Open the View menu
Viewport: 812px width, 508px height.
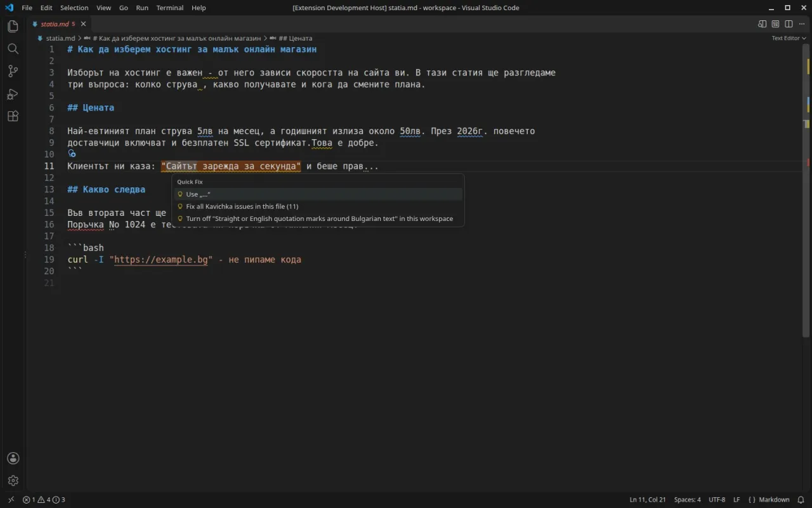point(103,8)
